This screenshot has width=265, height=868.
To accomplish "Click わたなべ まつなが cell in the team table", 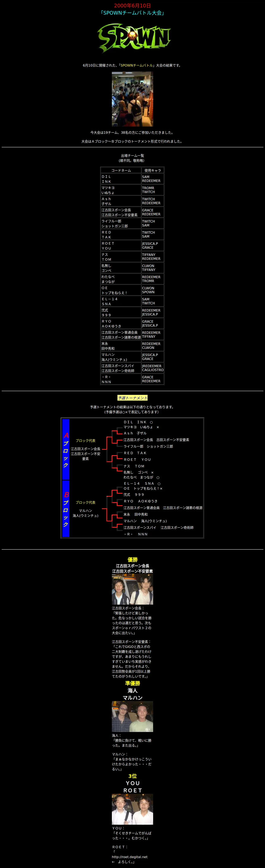I will click(x=121, y=279).
